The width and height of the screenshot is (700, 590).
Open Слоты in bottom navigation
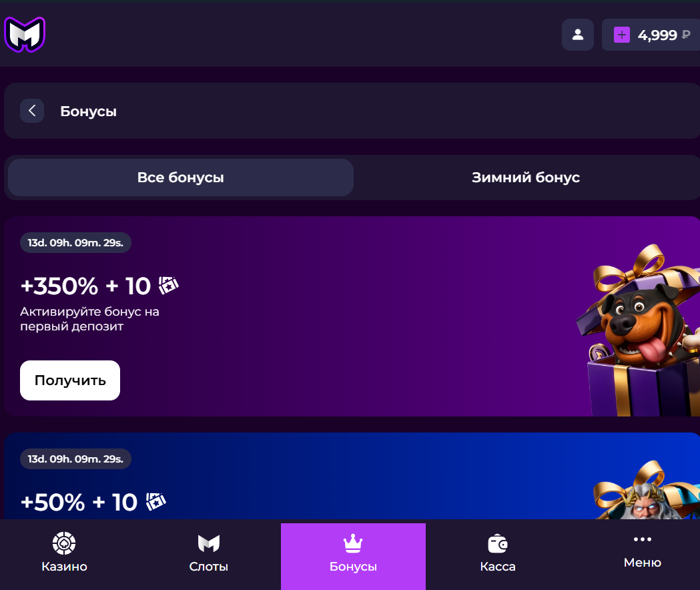point(208,553)
